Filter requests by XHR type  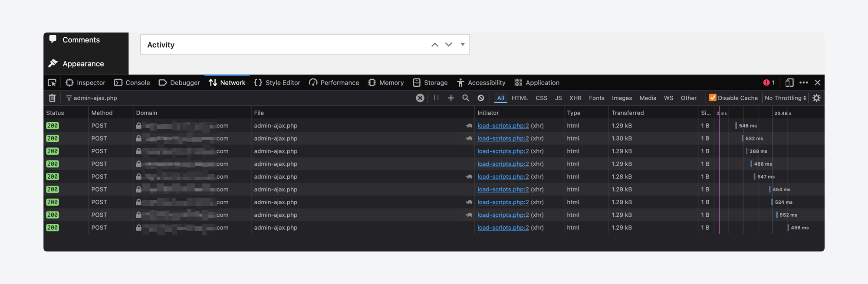click(x=575, y=98)
